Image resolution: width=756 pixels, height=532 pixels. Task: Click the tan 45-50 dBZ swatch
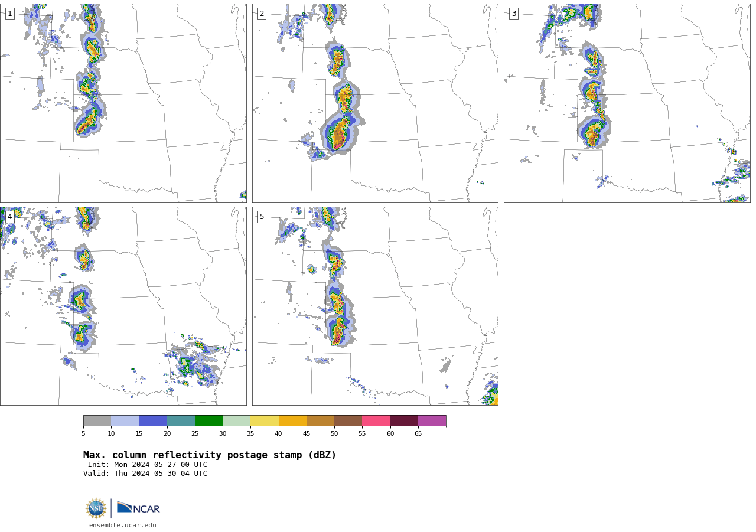(320, 421)
